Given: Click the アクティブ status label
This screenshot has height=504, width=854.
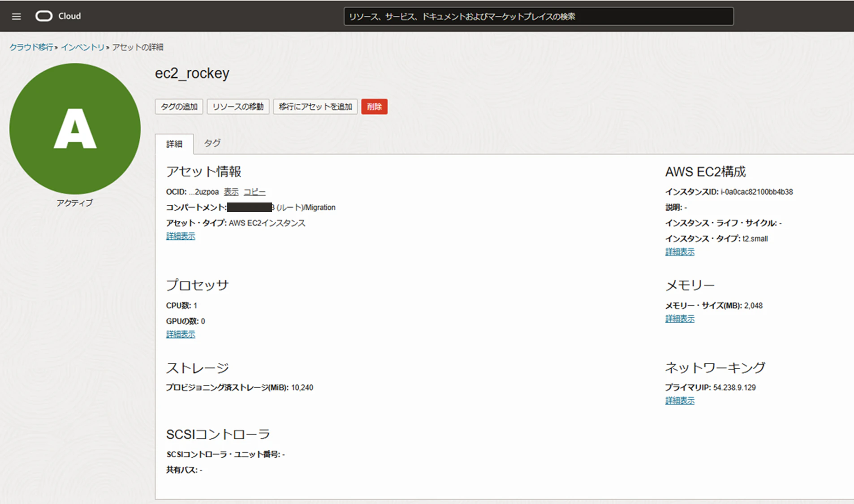Looking at the screenshot, I should point(75,203).
